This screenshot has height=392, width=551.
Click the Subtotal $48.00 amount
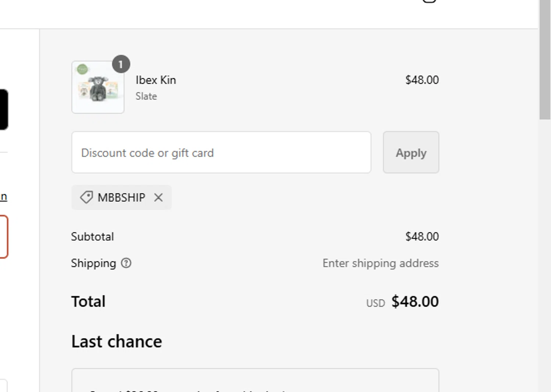[x=422, y=237]
